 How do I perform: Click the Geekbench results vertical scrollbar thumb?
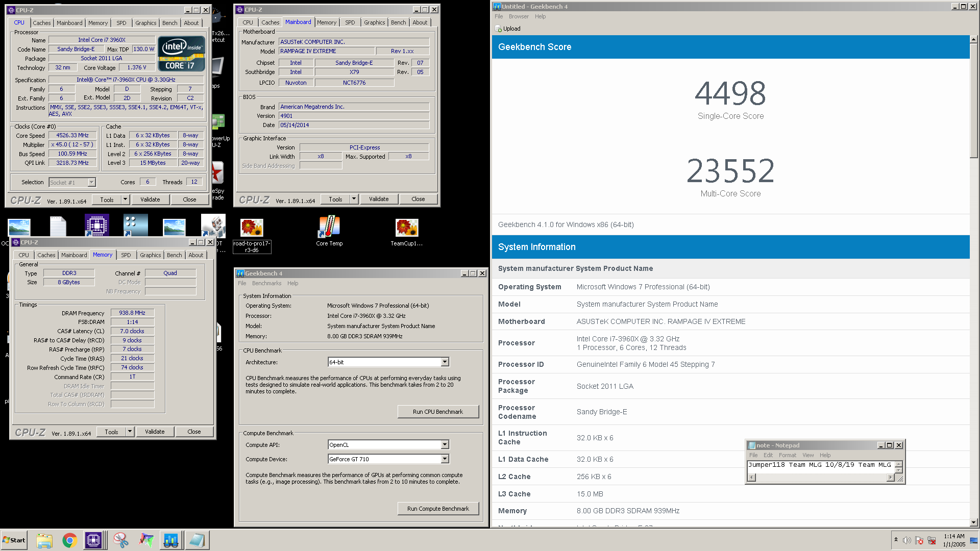pyautogui.click(x=974, y=101)
